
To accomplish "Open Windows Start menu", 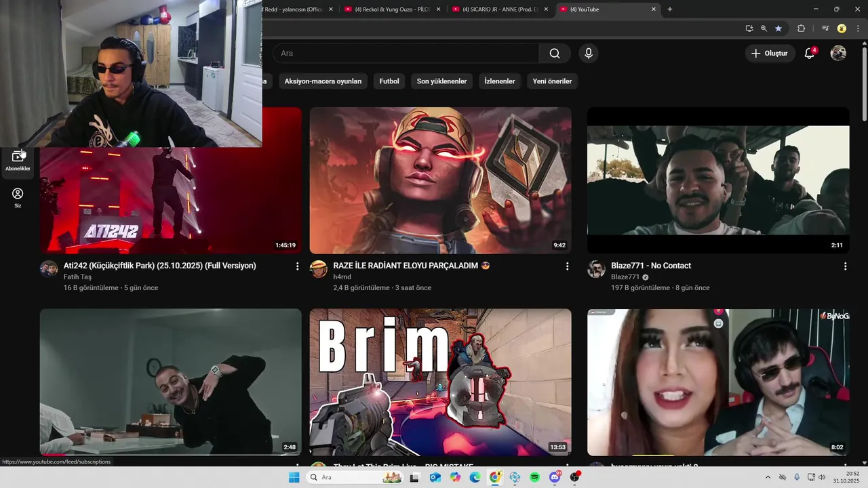I will tap(294, 477).
